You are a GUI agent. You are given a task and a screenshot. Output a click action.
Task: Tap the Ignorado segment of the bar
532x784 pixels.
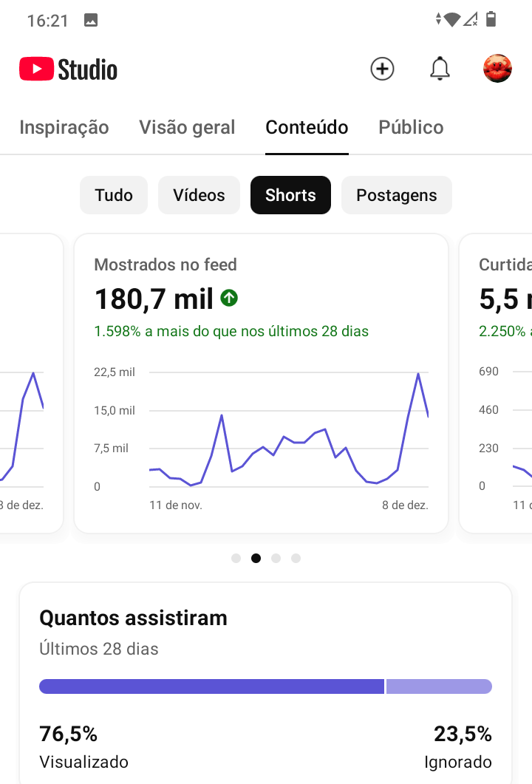coord(439,686)
